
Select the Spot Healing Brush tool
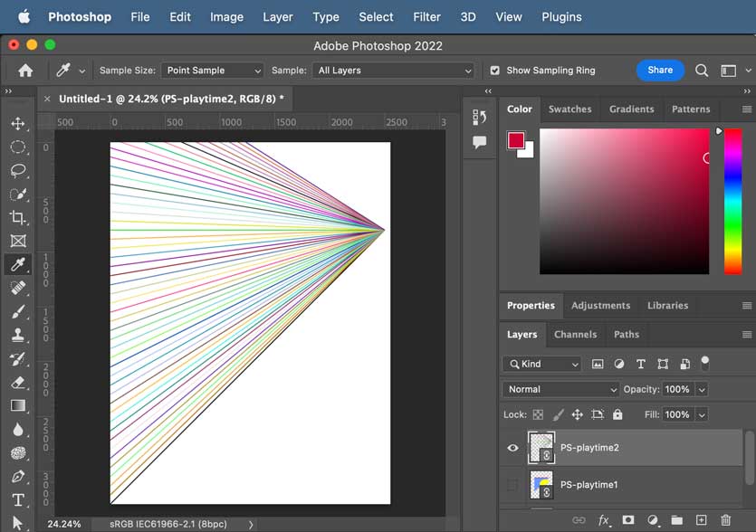tap(18, 288)
